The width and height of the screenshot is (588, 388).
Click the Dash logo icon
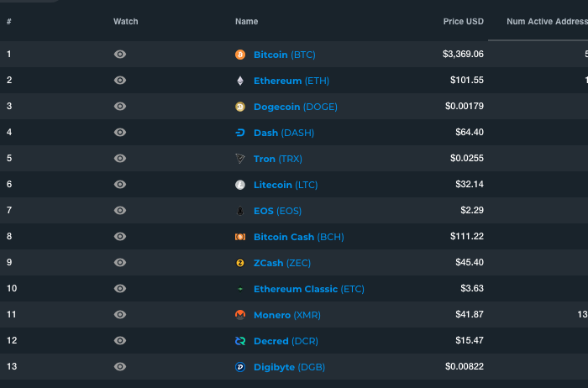tap(240, 133)
